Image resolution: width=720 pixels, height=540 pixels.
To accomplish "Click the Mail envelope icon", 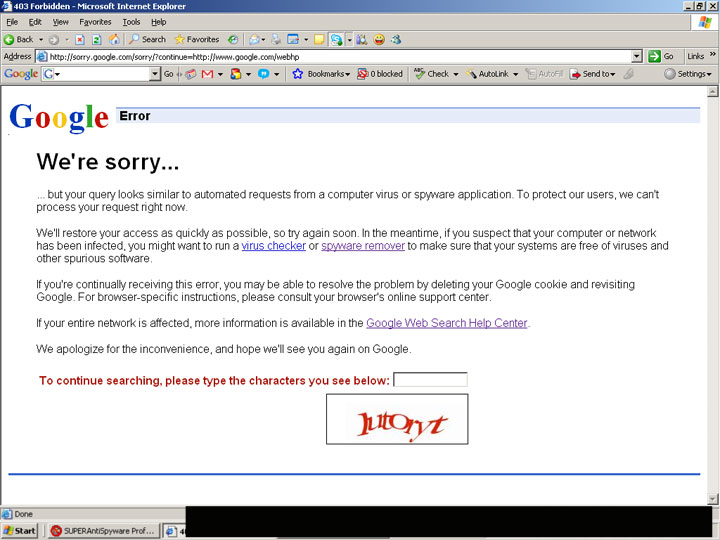I will click(254, 40).
